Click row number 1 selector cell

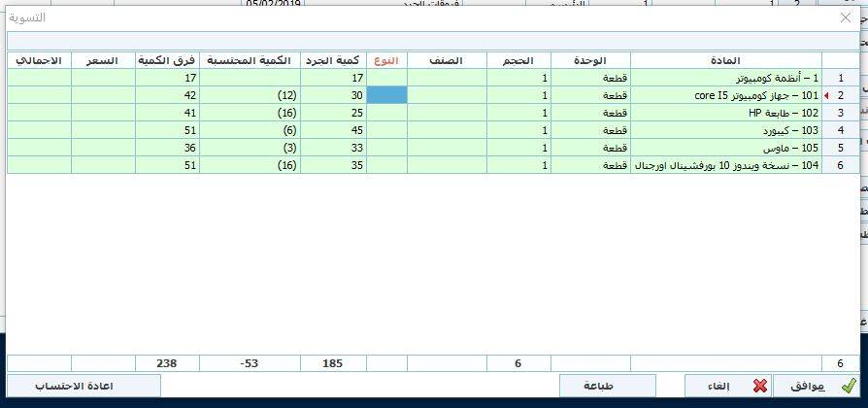[841, 78]
